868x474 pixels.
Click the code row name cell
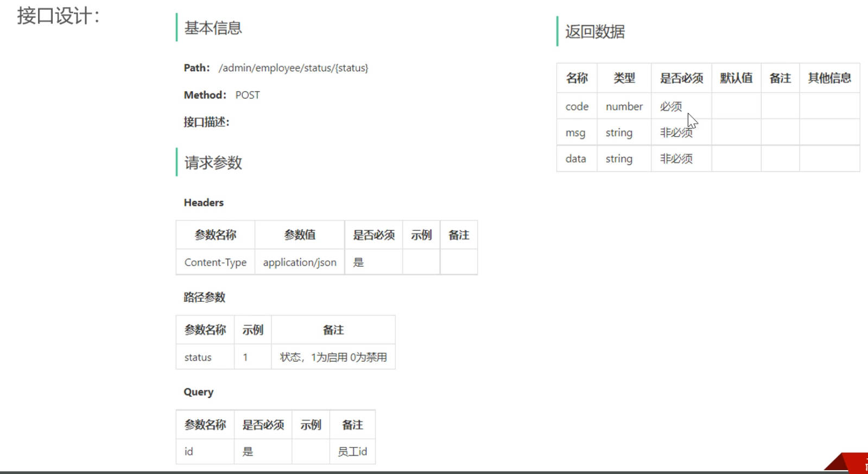click(x=577, y=106)
